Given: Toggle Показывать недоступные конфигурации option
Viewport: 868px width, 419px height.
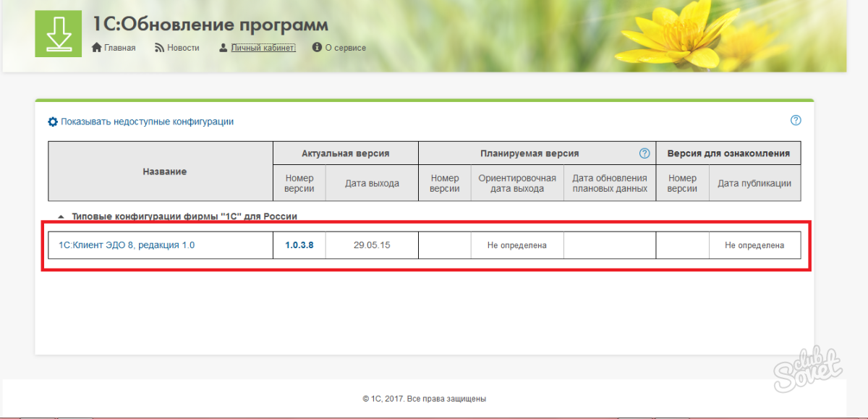Looking at the screenshot, I should 147,122.
